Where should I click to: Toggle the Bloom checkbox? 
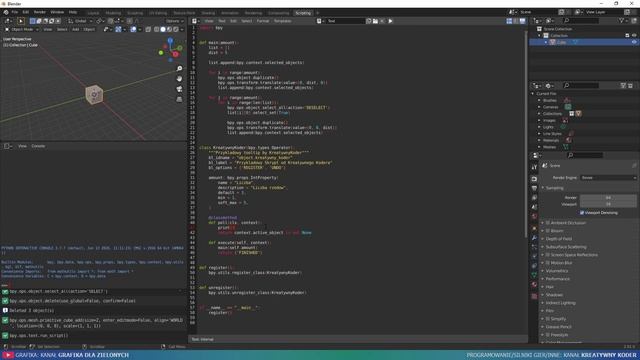[x=548, y=231]
